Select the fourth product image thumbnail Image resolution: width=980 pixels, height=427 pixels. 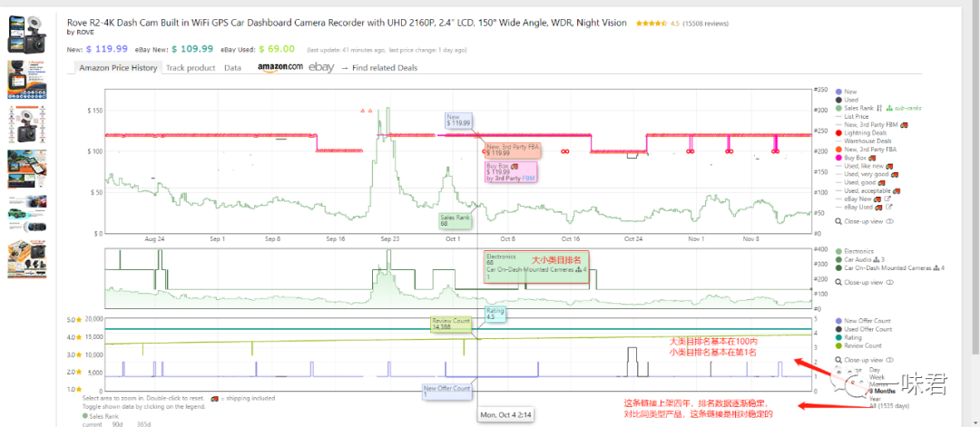point(27,170)
